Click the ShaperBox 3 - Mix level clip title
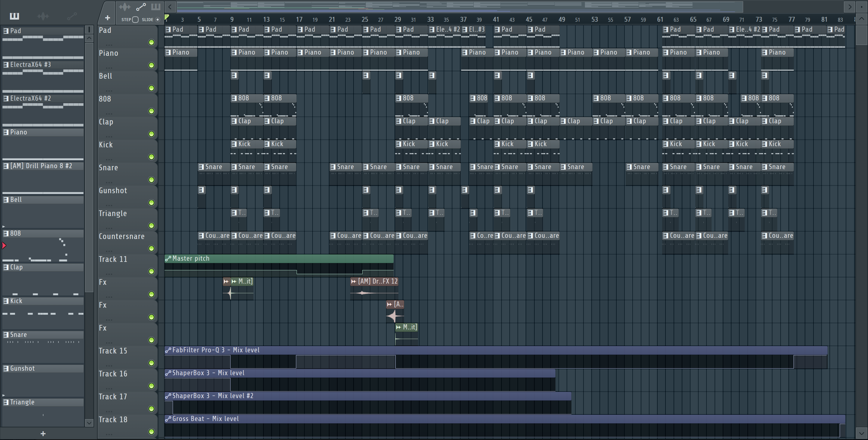The width and height of the screenshot is (868, 440). click(208, 373)
